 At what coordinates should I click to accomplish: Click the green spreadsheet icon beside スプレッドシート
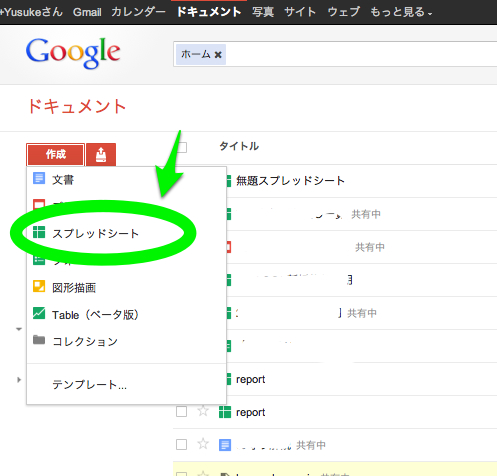click(39, 232)
